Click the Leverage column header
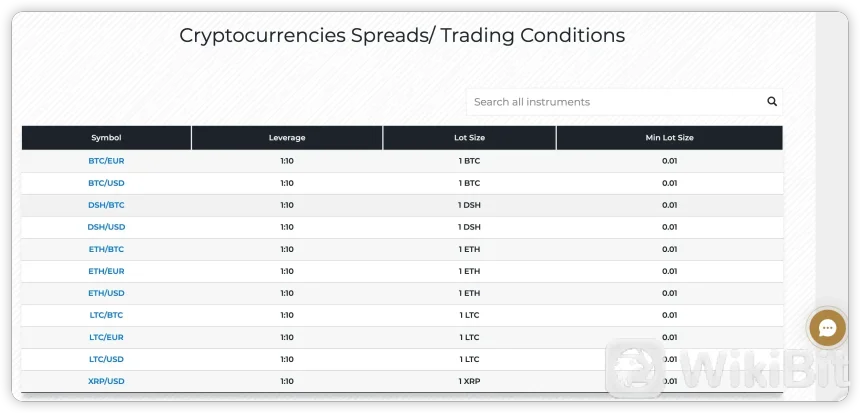 pos(287,138)
